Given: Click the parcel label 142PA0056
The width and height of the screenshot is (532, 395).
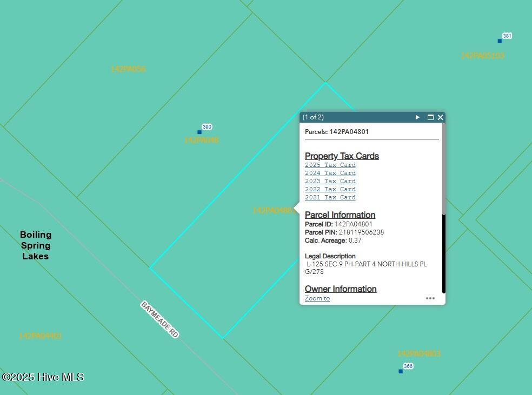Looking at the screenshot, I should click(128, 69).
